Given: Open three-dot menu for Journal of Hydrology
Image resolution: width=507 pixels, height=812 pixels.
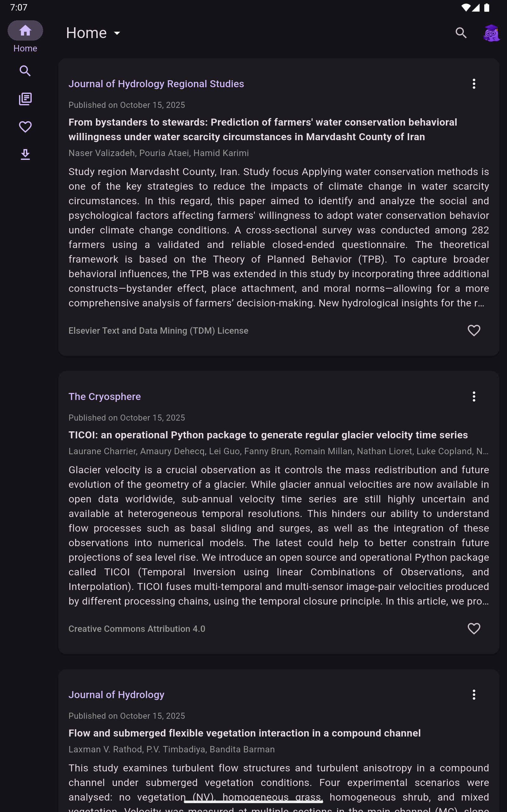Looking at the screenshot, I should (473, 695).
